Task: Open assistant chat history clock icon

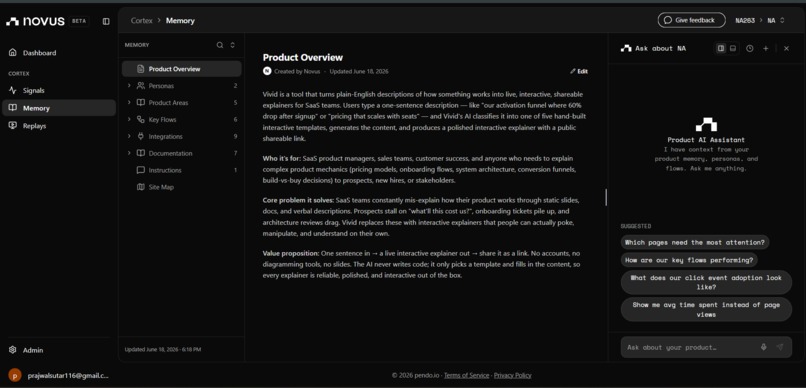Action: (x=750, y=48)
